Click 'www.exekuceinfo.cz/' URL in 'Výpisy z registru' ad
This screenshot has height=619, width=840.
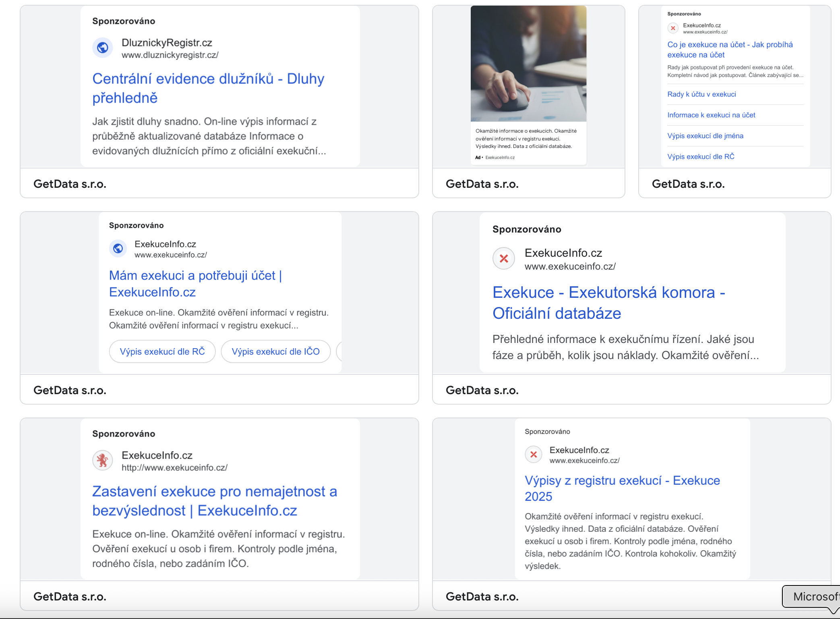(x=584, y=461)
